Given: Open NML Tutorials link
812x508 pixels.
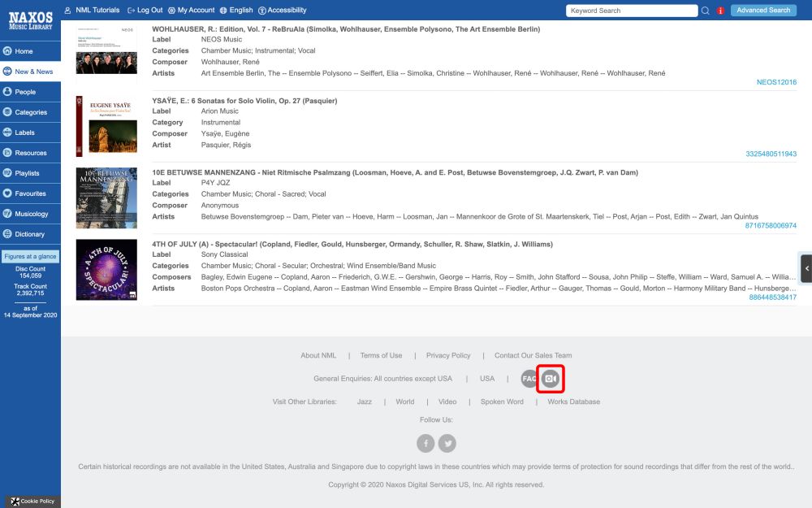Looking at the screenshot, I should click(x=92, y=10).
